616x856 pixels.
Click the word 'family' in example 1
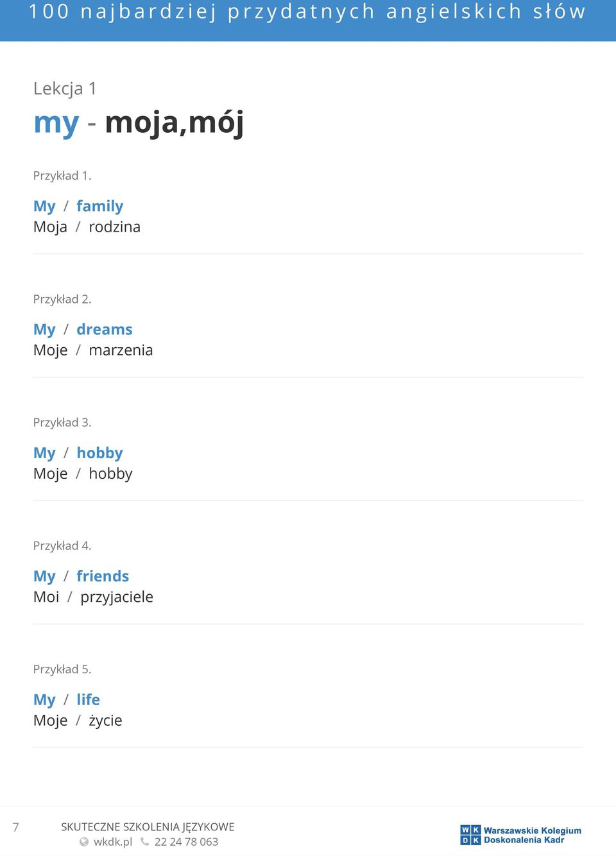click(100, 207)
